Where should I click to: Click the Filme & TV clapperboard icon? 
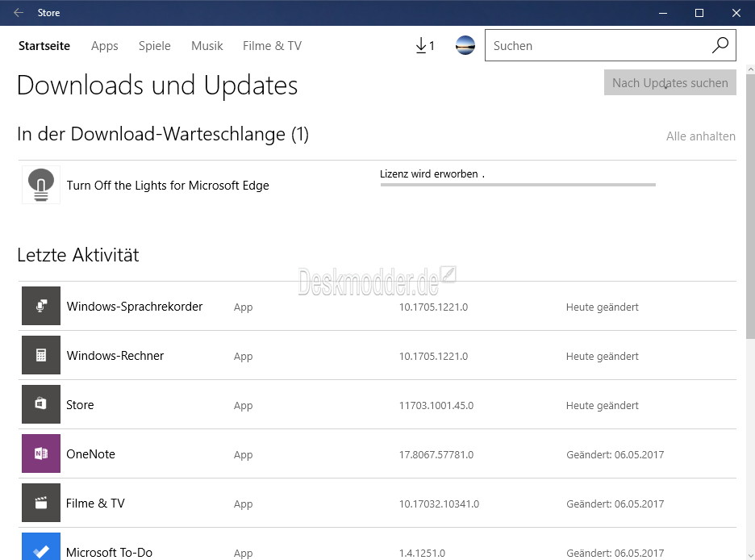click(x=41, y=503)
